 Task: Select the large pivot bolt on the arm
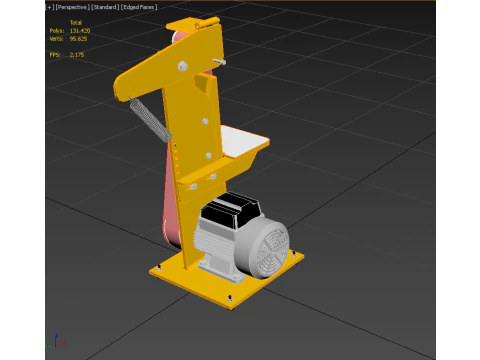(x=182, y=66)
